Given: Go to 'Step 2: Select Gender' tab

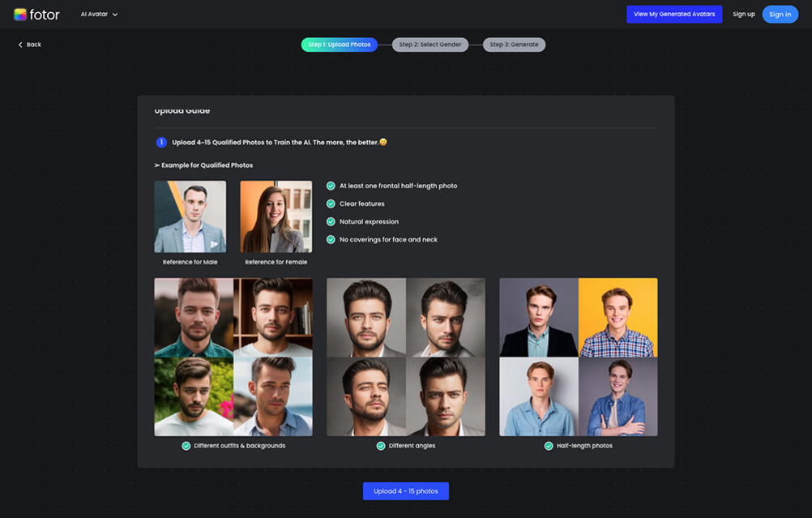Looking at the screenshot, I should [430, 45].
